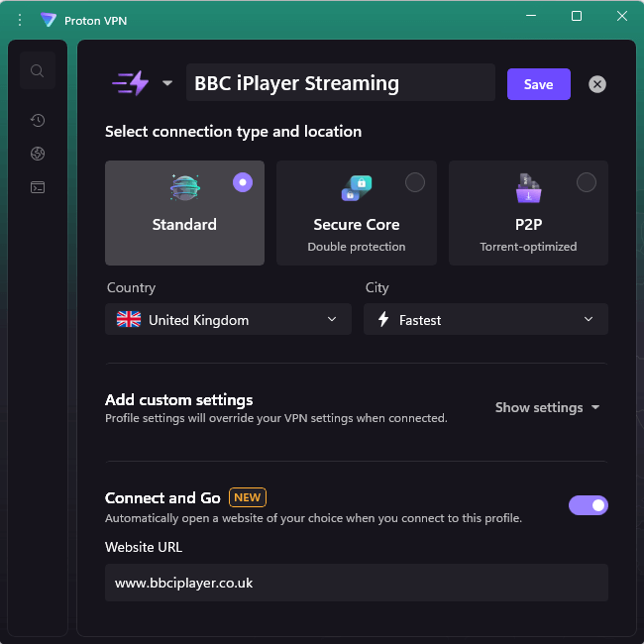Expand the profile icon picker arrow
This screenshot has height=644, width=644.
167,83
